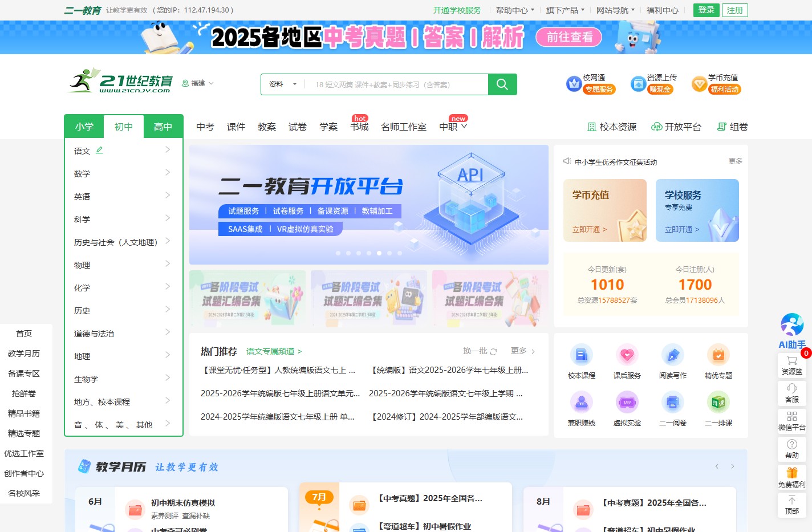Click the green search magnifier button
The image size is (812, 532).
502,84
